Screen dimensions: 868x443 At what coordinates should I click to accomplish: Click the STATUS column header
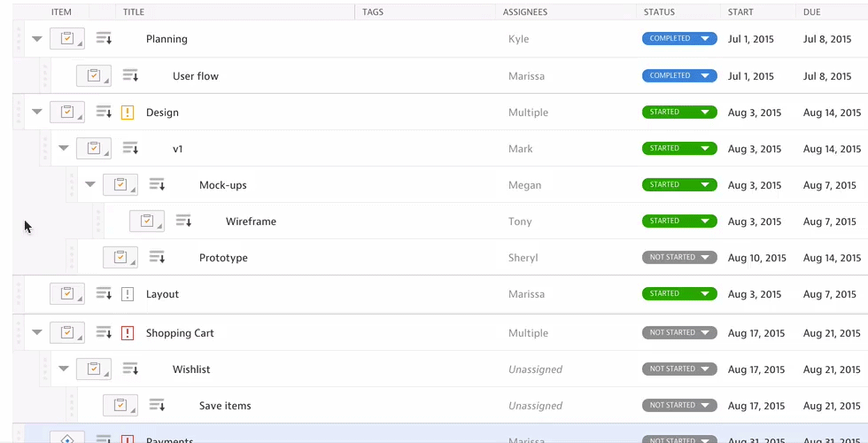(659, 12)
